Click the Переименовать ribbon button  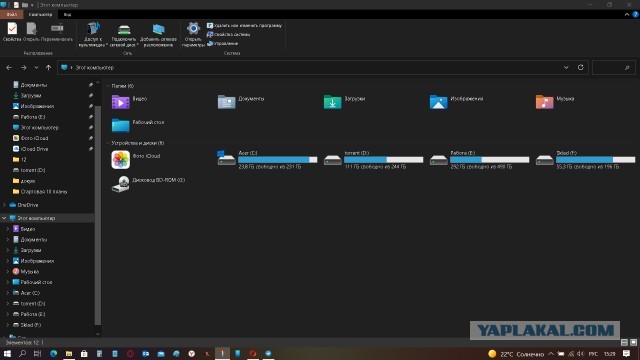tap(57, 32)
